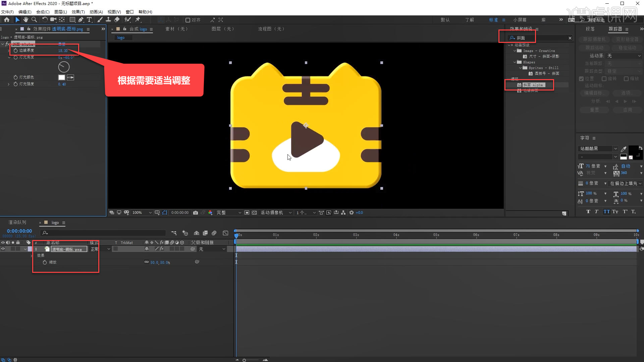Select the Eraser tool
The height and width of the screenshot is (362, 644).
[x=117, y=20]
